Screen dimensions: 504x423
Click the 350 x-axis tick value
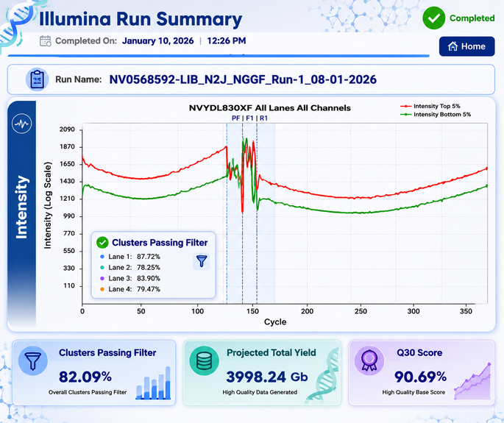click(466, 311)
